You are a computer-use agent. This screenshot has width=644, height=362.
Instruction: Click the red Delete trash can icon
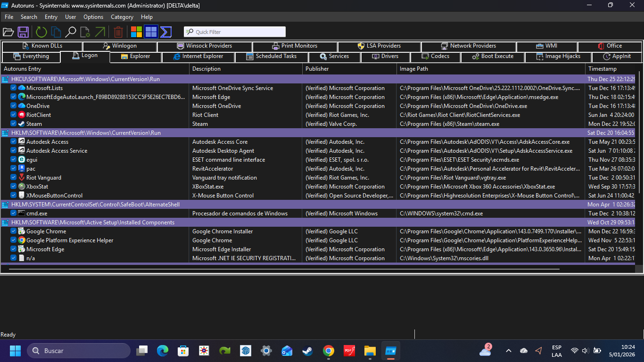pyautogui.click(x=118, y=32)
